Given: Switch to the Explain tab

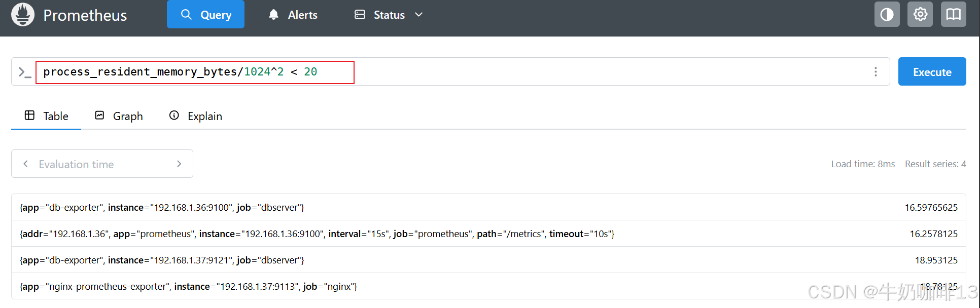Looking at the screenshot, I should [196, 116].
